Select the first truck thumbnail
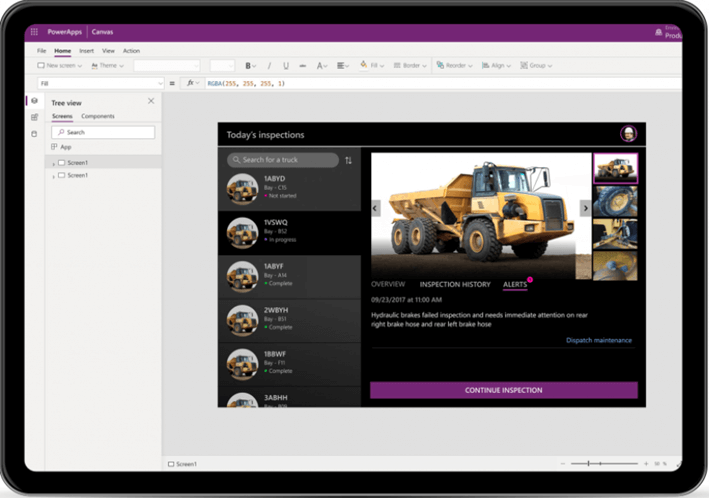The image size is (709, 498). click(615, 168)
